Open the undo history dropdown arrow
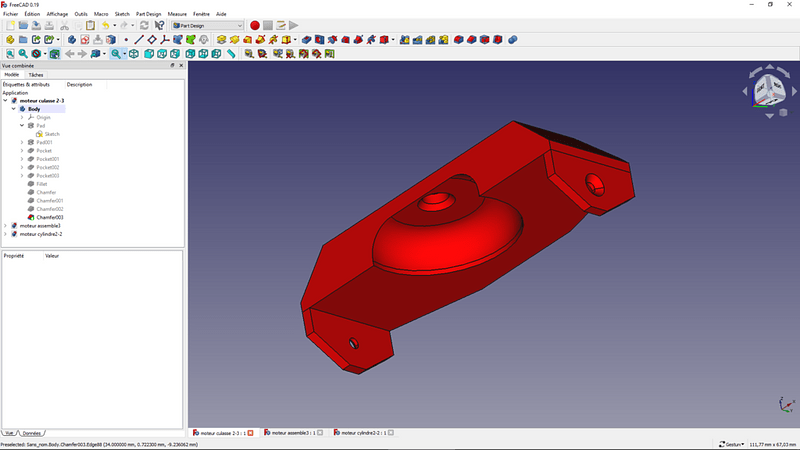 click(114, 25)
